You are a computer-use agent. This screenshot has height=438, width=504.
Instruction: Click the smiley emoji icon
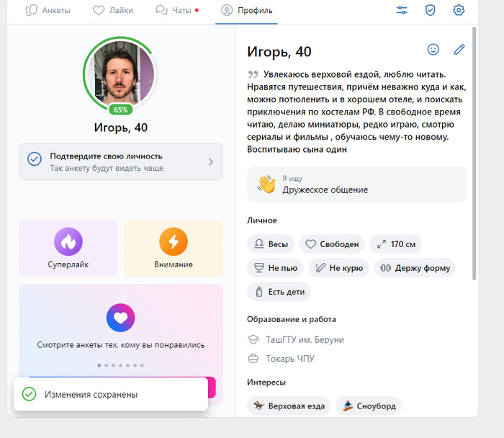click(433, 50)
